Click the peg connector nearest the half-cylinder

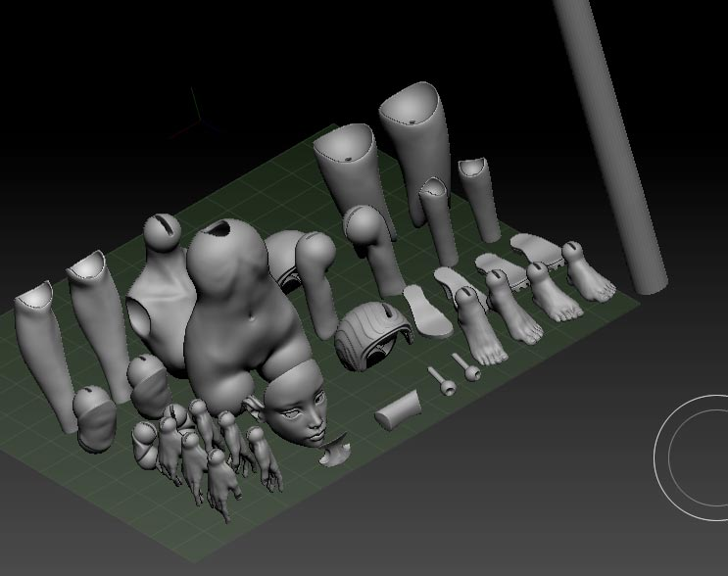click(443, 381)
